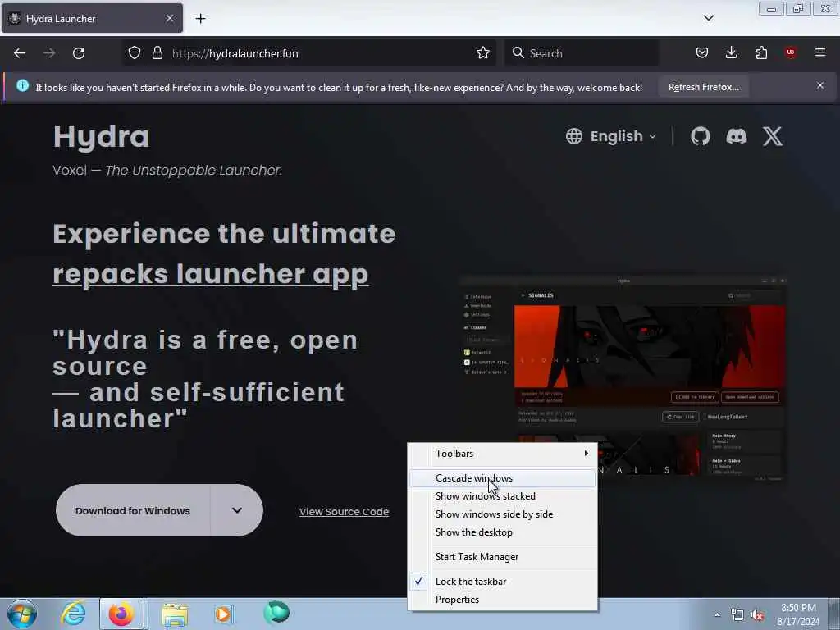Click Download for Windows button

[133, 510]
